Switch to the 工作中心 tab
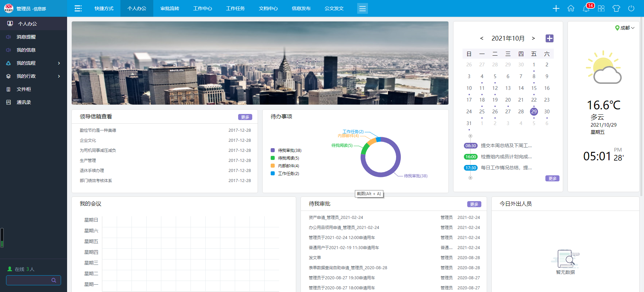The image size is (644, 292). pyautogui.click(x=203, y=8)
